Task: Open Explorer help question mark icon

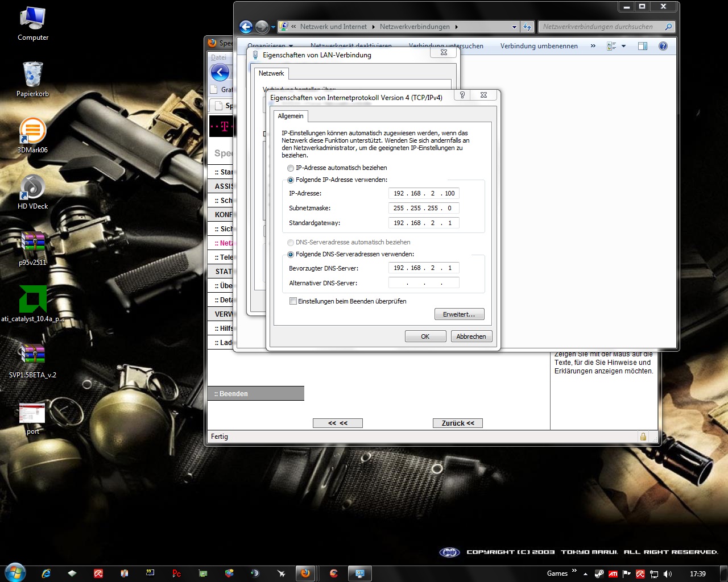Action: tap(663, 46)
